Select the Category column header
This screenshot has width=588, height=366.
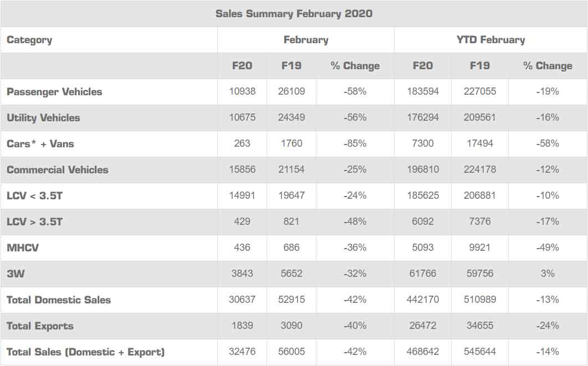point(29,40)
